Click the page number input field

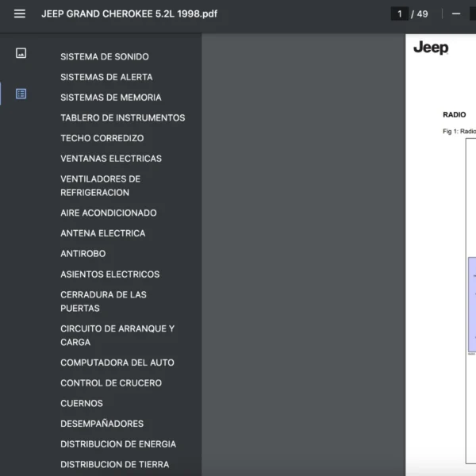[400, 13]
